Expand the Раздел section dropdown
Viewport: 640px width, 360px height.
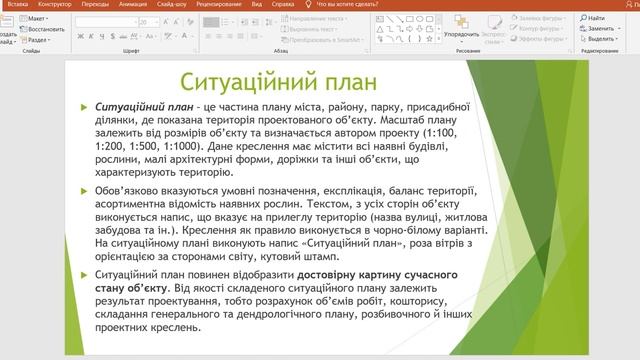pyautogui.click(x=36, y=40)
